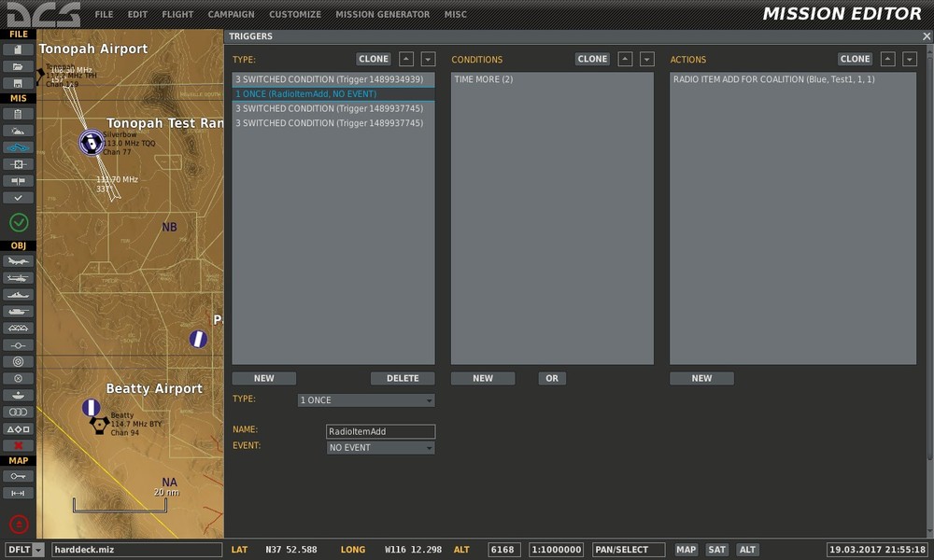This screenshot has width=934, height=560.
Task: Click the red X delete object icon
Action: pyautogui.click(x=19, y=445)
